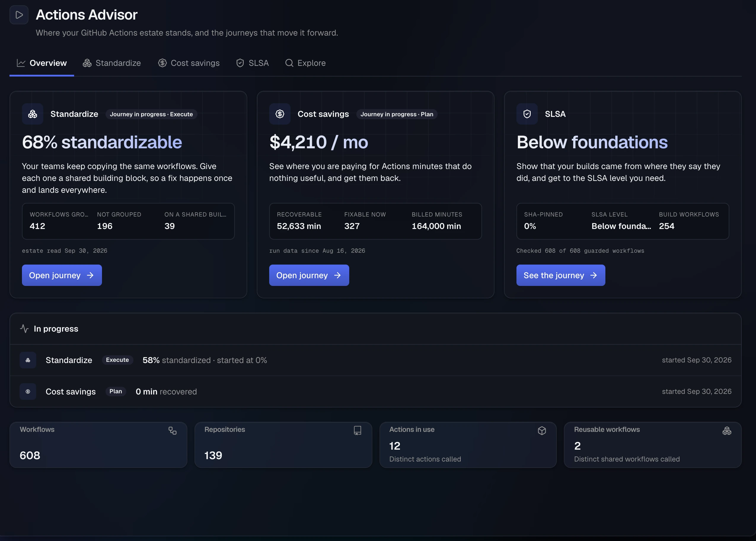Click the Distinct actions called label

pyautogui.click(x=425, y=459)
